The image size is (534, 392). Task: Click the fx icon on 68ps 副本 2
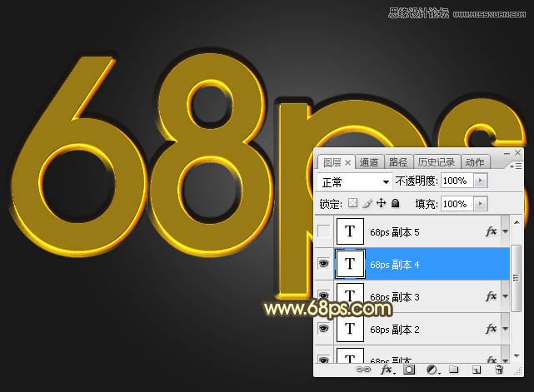(x=491, y=329)
